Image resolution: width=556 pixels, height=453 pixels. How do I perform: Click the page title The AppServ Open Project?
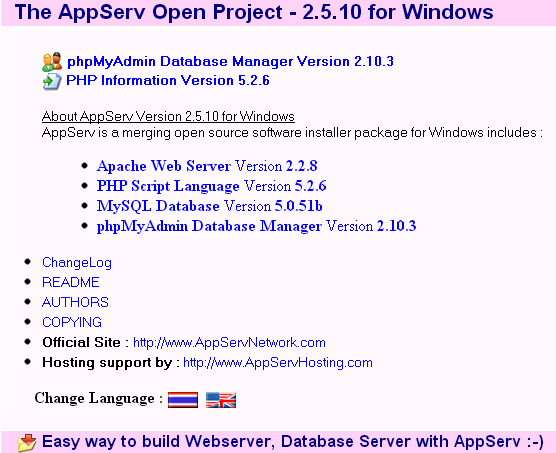coord(254,12)
